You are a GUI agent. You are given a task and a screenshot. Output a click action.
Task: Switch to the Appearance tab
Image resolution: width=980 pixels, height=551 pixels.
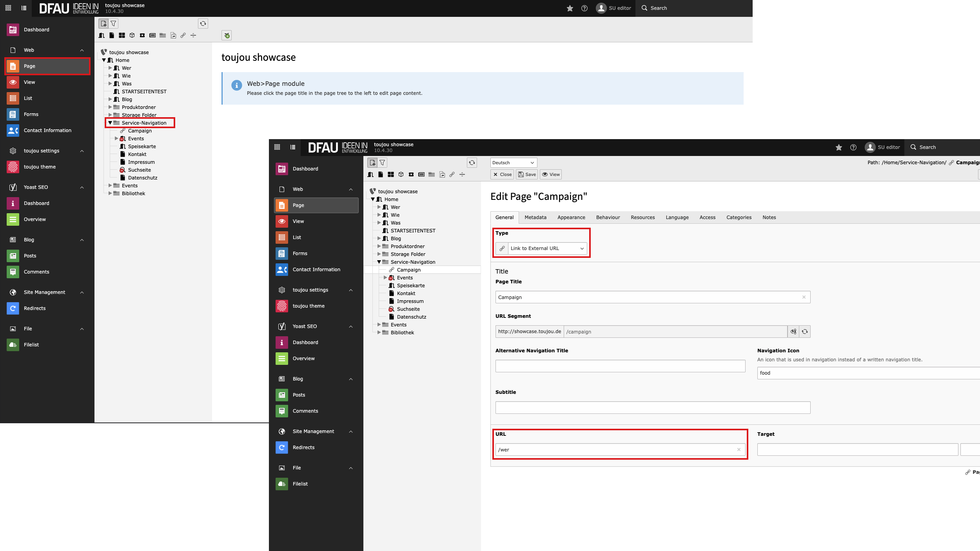coord(571,217)
